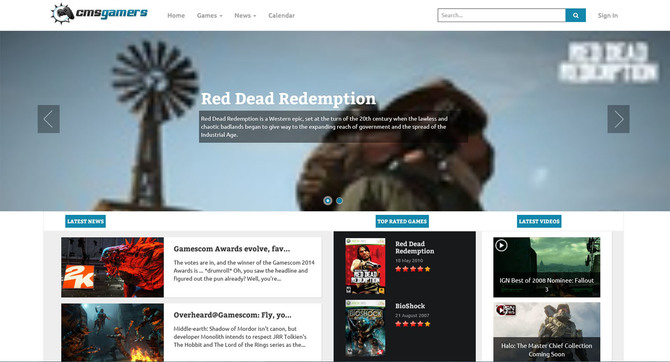Open the Top Rated Games section
Viewport: 670px width, 362px height.
click(402, 221)
